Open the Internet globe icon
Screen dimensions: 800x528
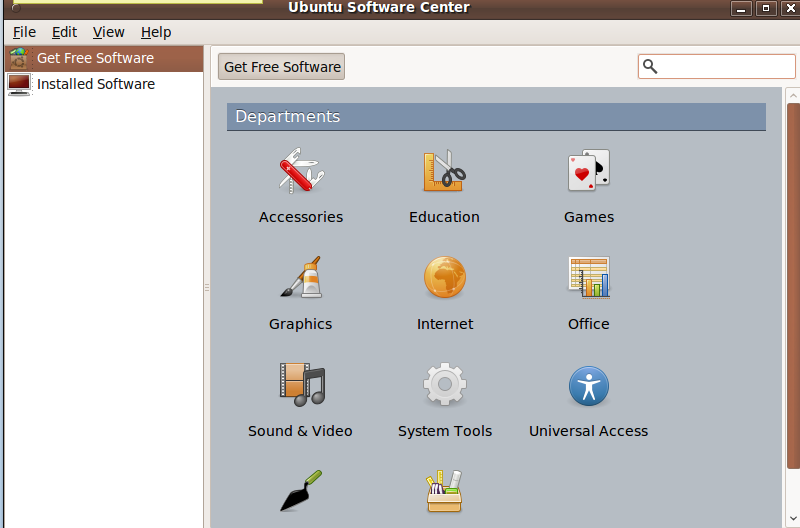click(x=445, y=278)
